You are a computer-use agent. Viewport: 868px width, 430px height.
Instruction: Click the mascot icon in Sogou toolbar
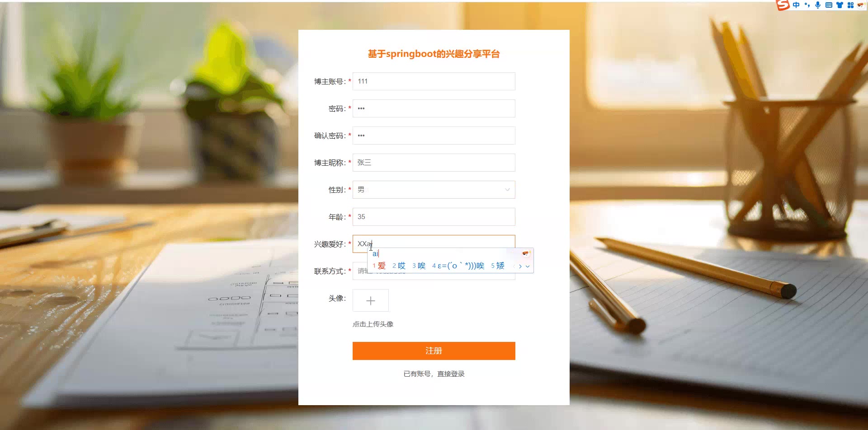coord(860,5)
